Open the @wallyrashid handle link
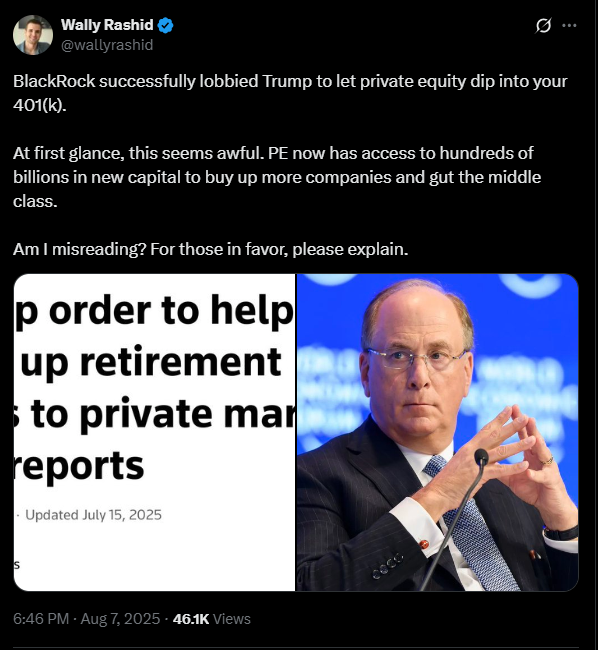Screen dimensions: 598x650 [107, 45]
